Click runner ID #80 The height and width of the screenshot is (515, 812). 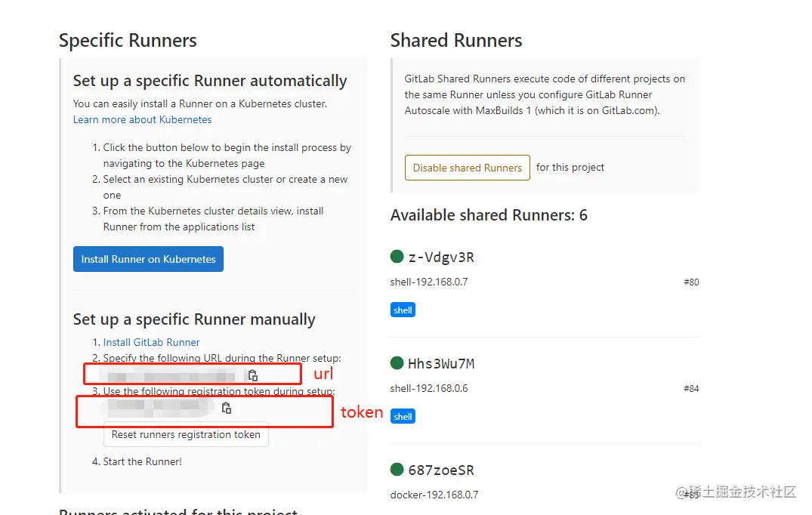click(x=691, y=282)
